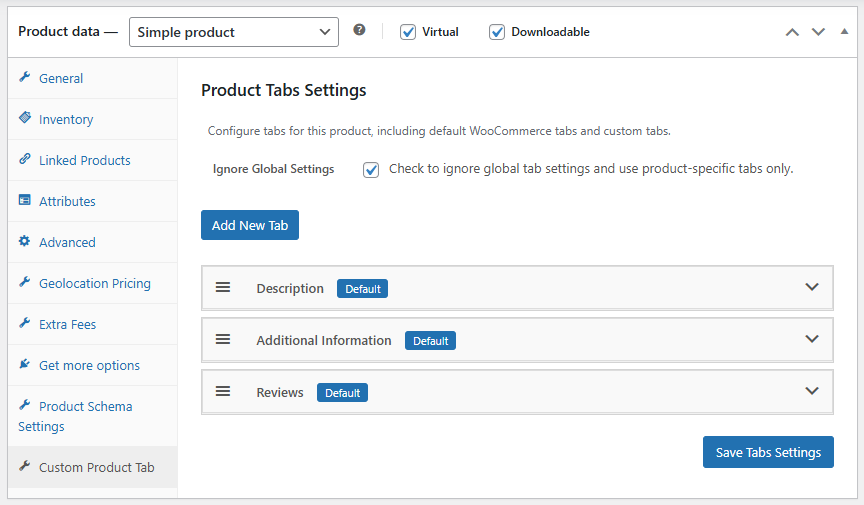Click the help question mark icon

[x=359, y=30]
